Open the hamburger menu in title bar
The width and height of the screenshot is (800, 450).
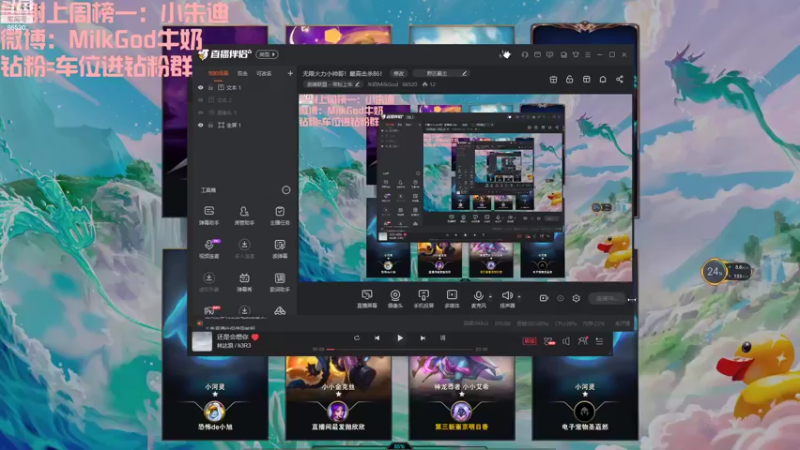click(588, 55)
